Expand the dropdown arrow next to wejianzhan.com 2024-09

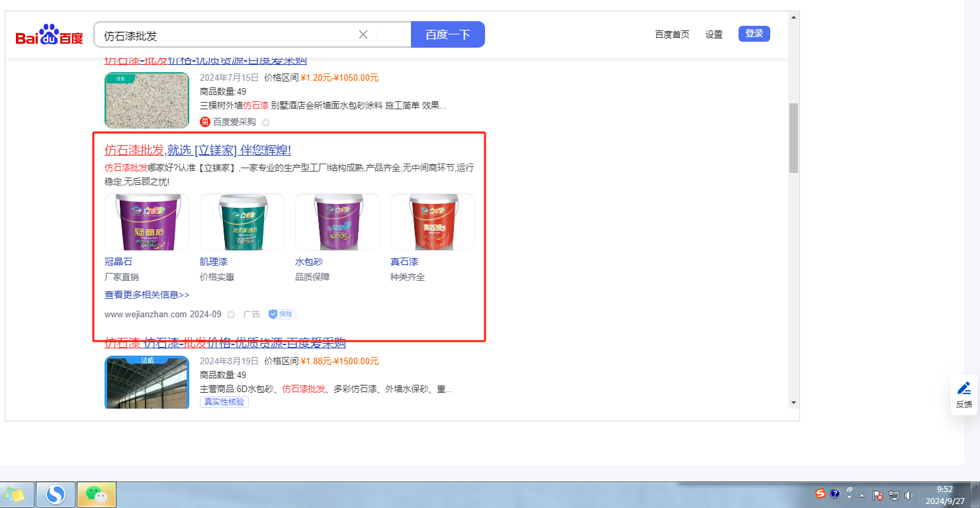click(231, 315)
